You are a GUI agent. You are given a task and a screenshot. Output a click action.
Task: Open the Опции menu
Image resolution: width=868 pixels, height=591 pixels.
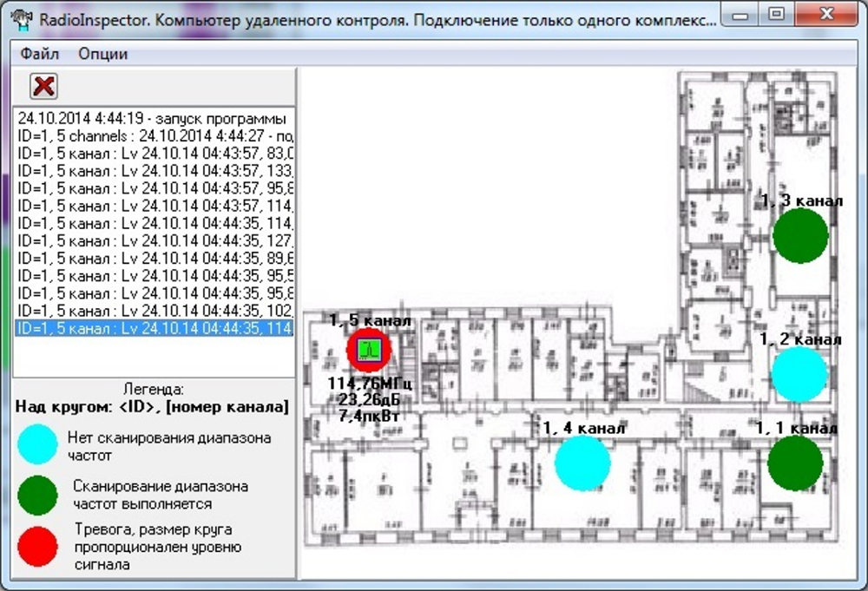tap(104, 54)
